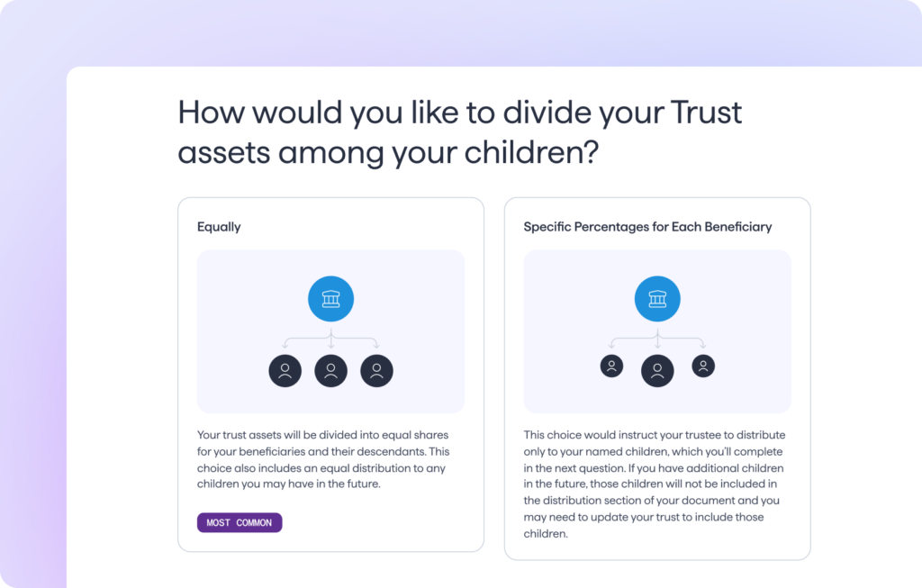Click the left beneficiary icon under Equally
922x588 pixels.
[x=285, y=371]
